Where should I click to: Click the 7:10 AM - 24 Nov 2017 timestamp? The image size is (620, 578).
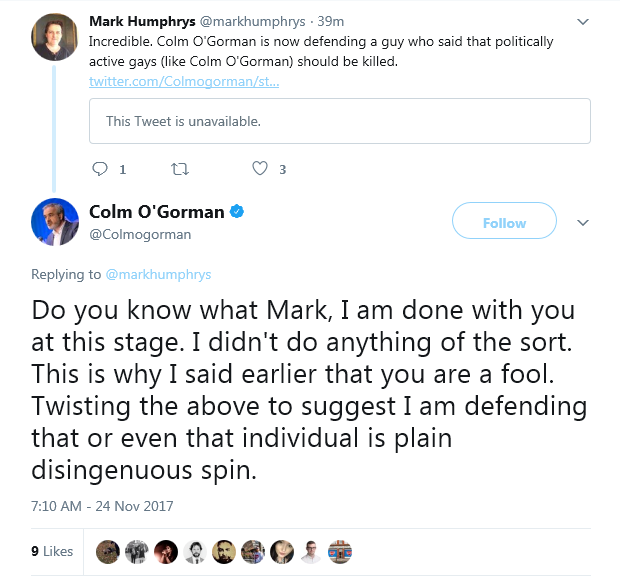tap(102, 507)
